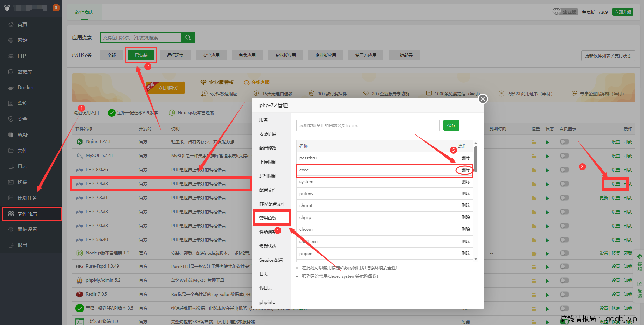Switch to the 运行环境 category tab

[175, 55]
